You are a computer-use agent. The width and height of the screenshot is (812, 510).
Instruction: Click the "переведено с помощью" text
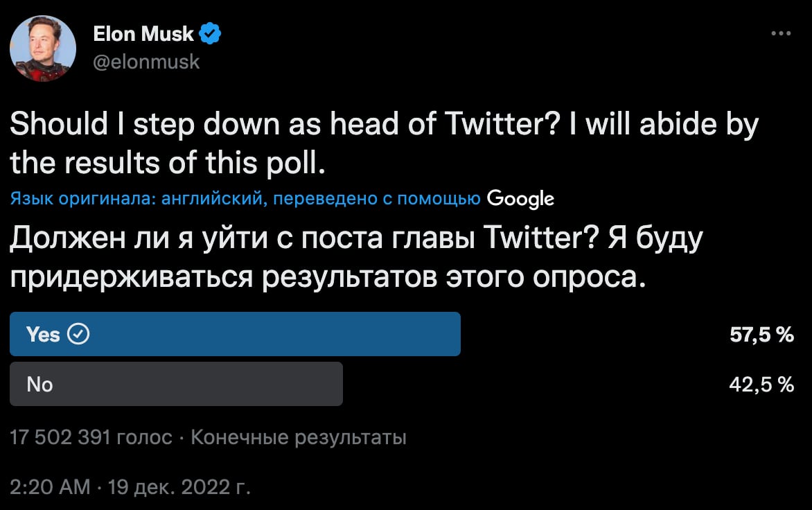pos(377,200)
